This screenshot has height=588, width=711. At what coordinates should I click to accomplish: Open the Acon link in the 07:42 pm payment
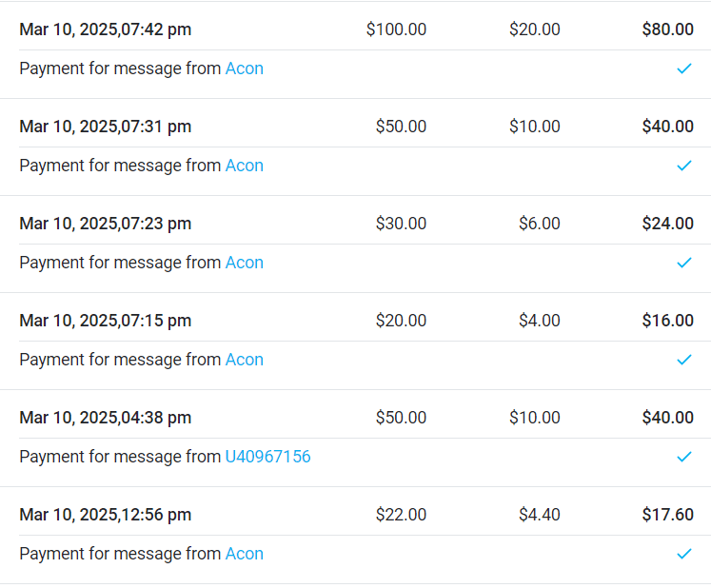pyautogui.click(x=244, y=69)
